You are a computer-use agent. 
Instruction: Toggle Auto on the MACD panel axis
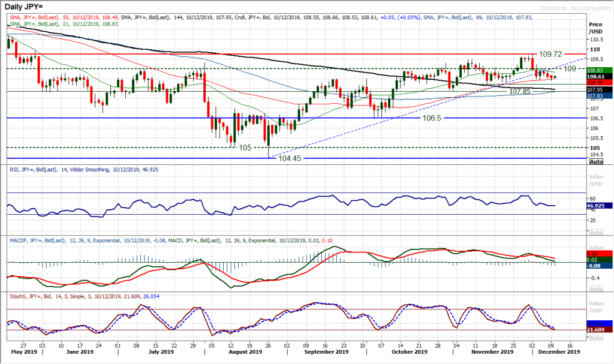coord(595,288)
